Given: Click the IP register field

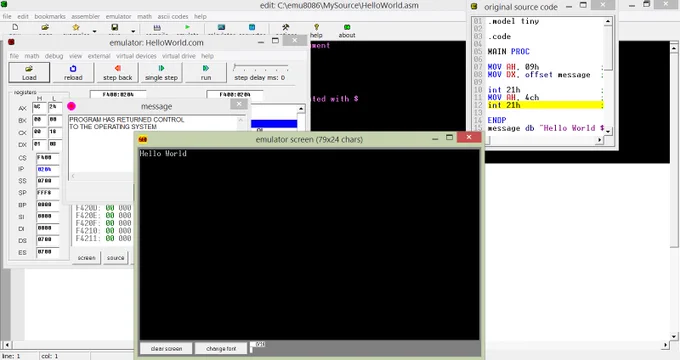Looking at the screenshot, I should tap(47, 170).
